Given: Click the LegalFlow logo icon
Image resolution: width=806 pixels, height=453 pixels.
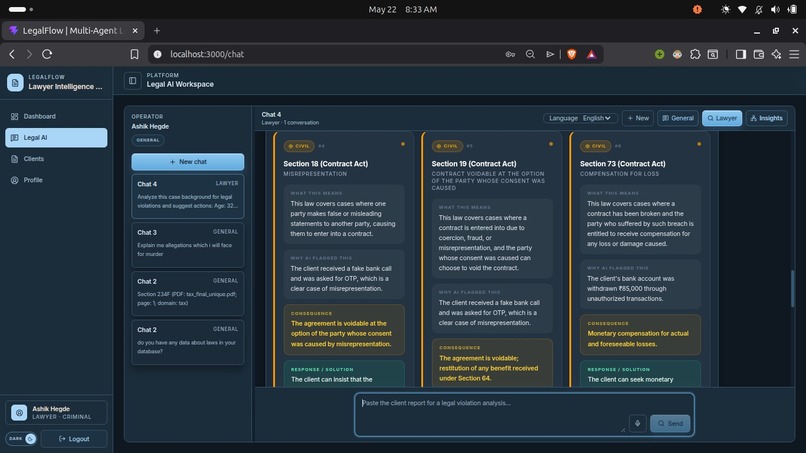Looking at the screenshot, I should [x=15, y=82].
